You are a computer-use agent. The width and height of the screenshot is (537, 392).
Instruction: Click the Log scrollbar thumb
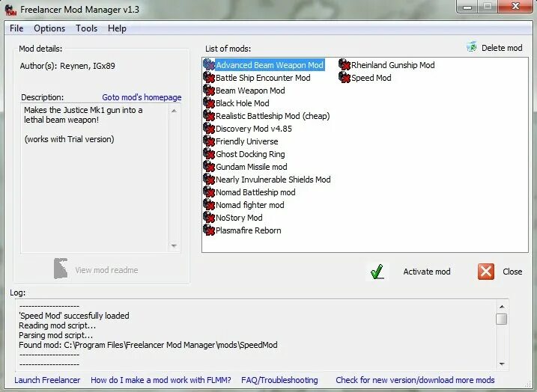[502, 319]
